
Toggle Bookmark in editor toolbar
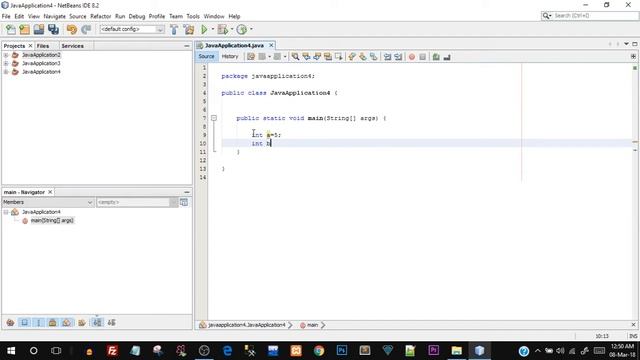373,57
